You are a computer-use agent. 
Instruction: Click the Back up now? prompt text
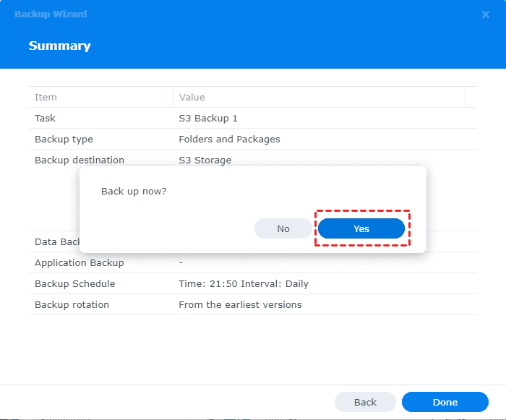pos(134,191)
